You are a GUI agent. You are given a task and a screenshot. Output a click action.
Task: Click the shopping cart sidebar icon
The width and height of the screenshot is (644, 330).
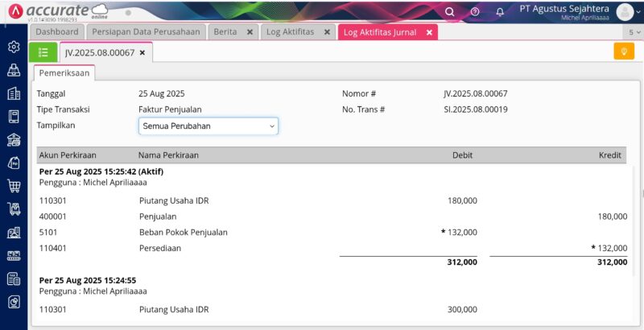point(14,186)
